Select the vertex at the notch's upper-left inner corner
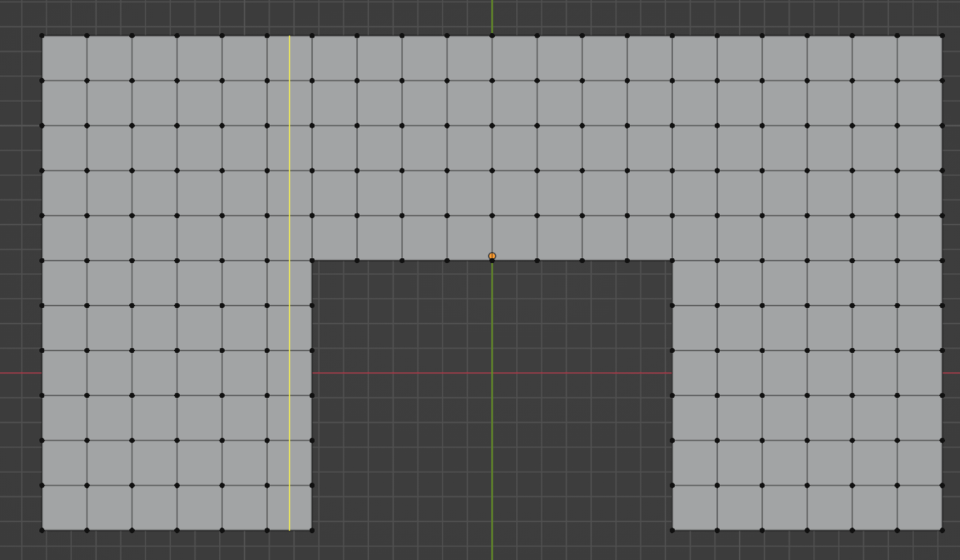The width and height of the screenshot is (960, 560). 312,260
